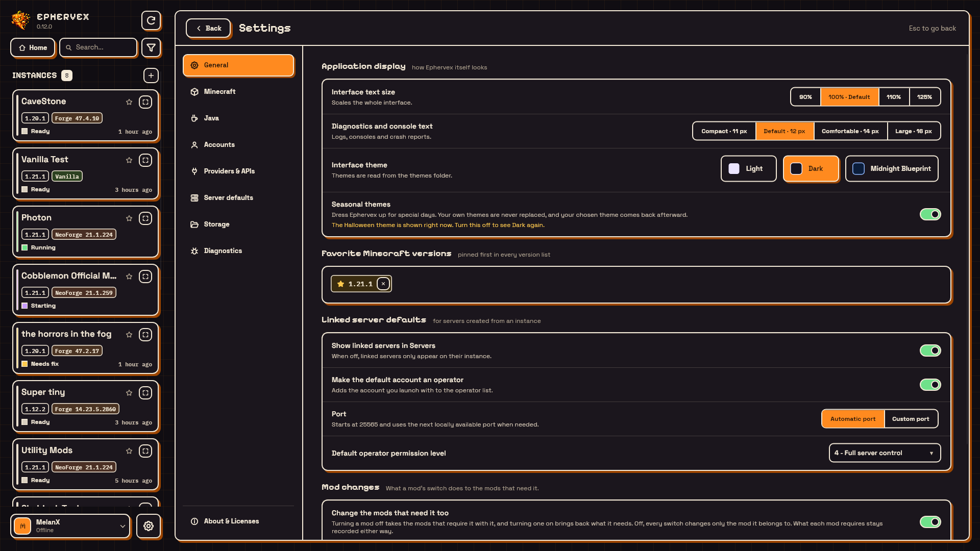This screenshot has width=980, height=551.
Task: Click Photon instance expand icon
Action: 145,218
